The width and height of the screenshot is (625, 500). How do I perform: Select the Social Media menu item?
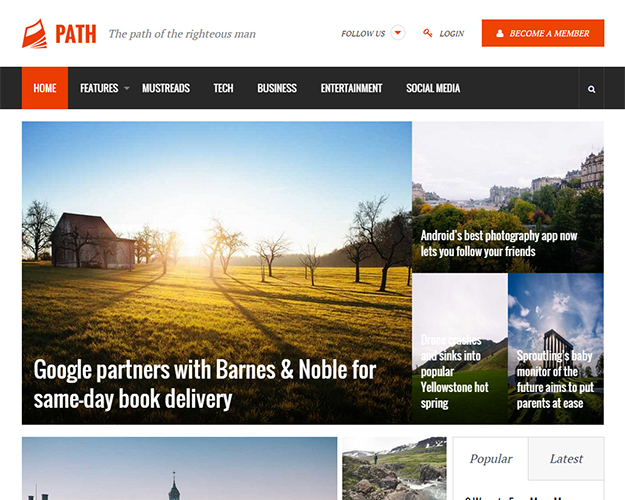[433, 88]
